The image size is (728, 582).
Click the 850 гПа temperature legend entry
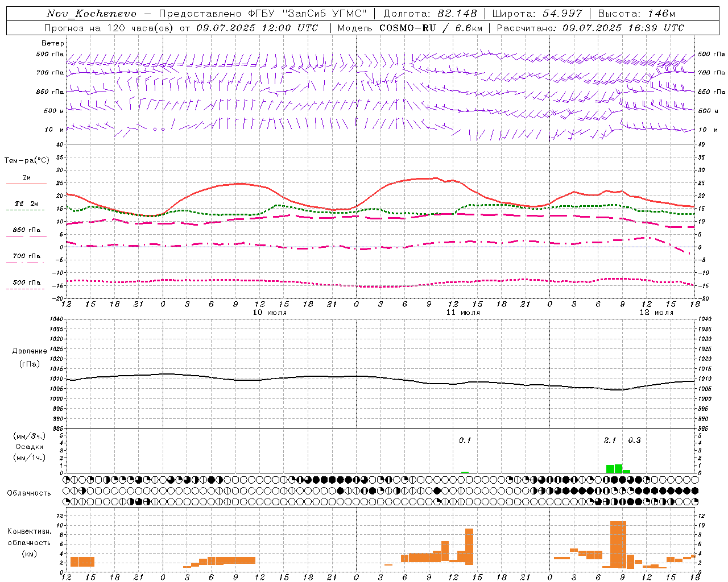pyautogui.click(x=26, y=232)
